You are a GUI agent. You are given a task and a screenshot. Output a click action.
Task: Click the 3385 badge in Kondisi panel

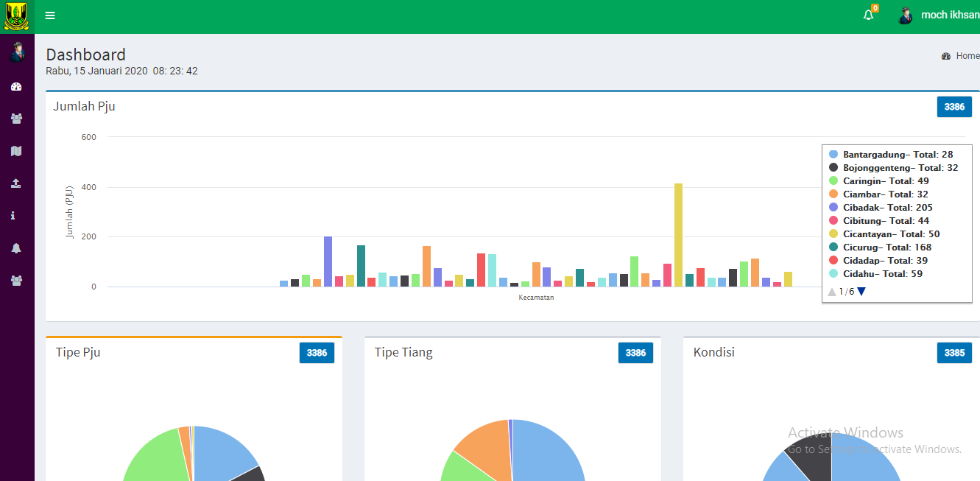tap(954, 353)
